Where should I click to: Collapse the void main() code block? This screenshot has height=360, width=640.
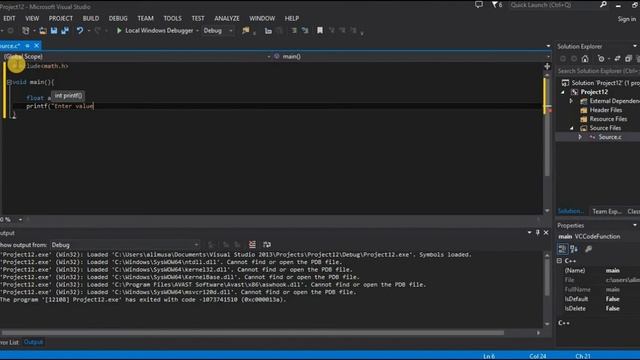point(9,82)
